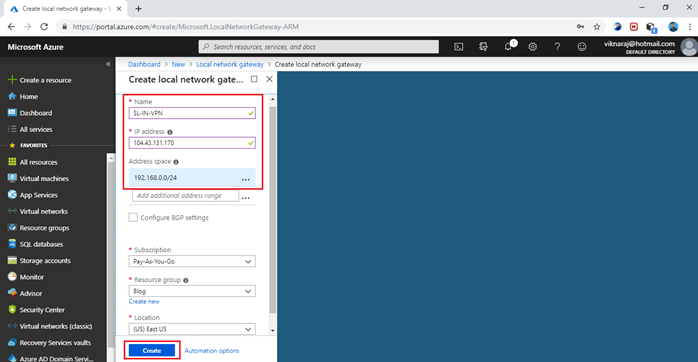This screenshot has height=362, width=698.
Task: Close the Create local network gateway browser tab
Action: click(119, 8)
